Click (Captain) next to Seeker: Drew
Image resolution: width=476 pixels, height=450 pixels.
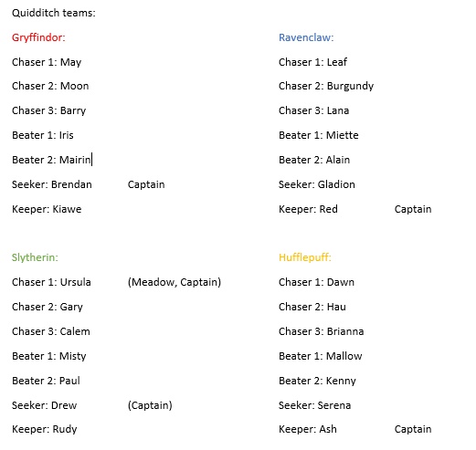[150, 405]
